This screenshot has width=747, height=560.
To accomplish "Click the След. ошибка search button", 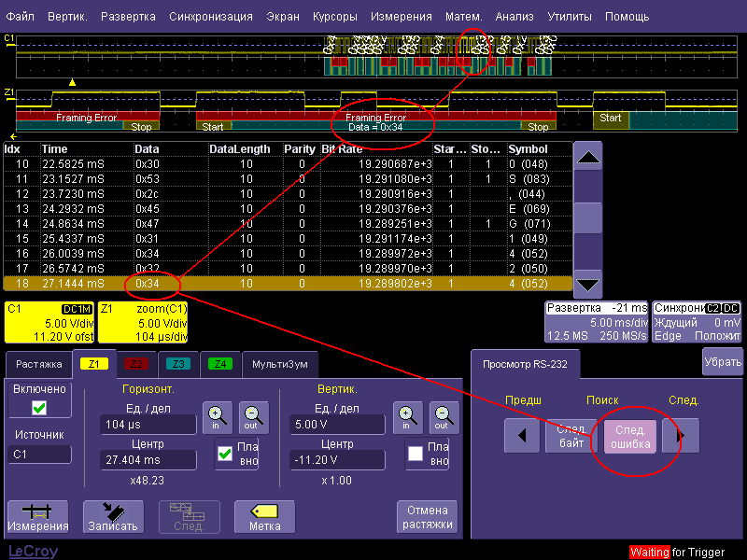I will coord(628,435).
